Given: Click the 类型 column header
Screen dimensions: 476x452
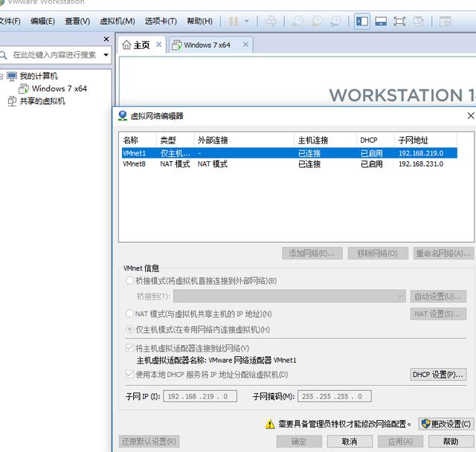Looking at the screenshot, I should [x=176, y=141].
